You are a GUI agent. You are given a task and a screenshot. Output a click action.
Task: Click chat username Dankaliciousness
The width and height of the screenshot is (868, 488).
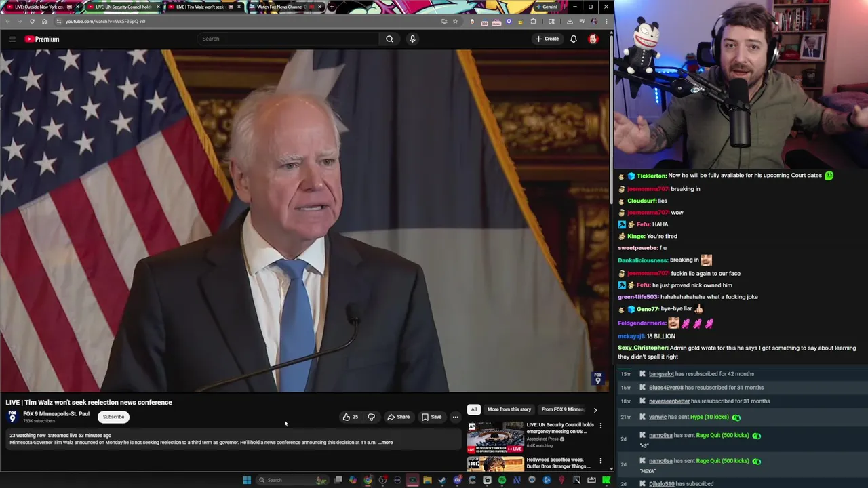(643, 260)
